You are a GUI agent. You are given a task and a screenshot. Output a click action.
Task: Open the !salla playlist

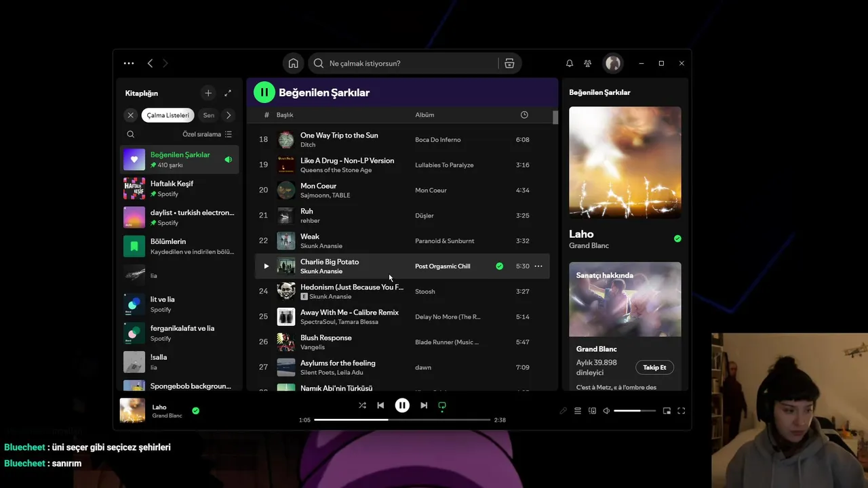[x=180, y=362]
